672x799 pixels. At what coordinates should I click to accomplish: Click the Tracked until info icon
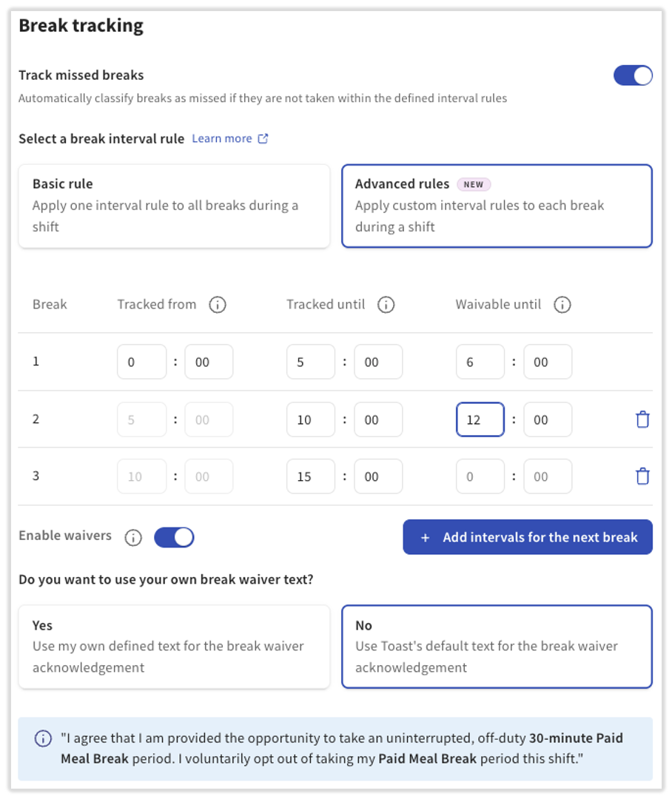(386, 305)
